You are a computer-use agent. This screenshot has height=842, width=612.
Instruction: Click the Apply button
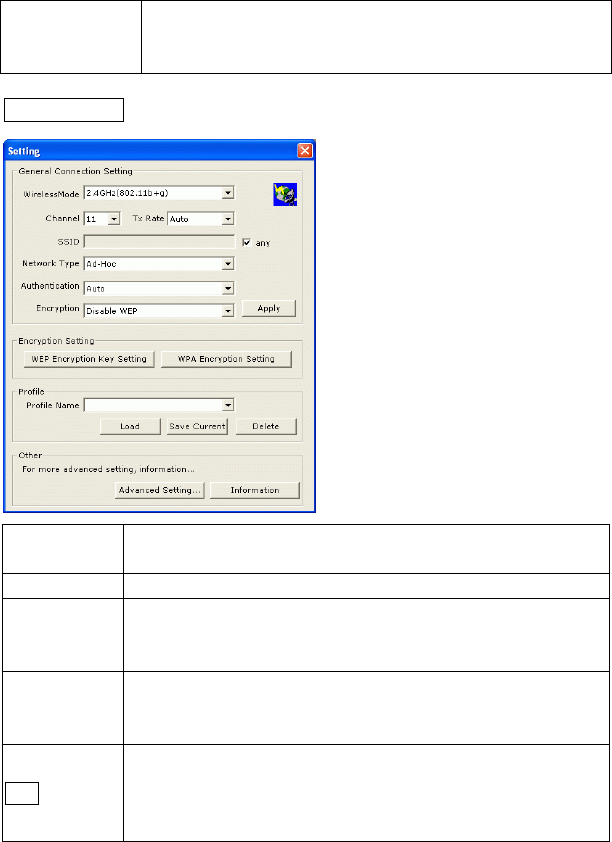(x=269, y=309)
